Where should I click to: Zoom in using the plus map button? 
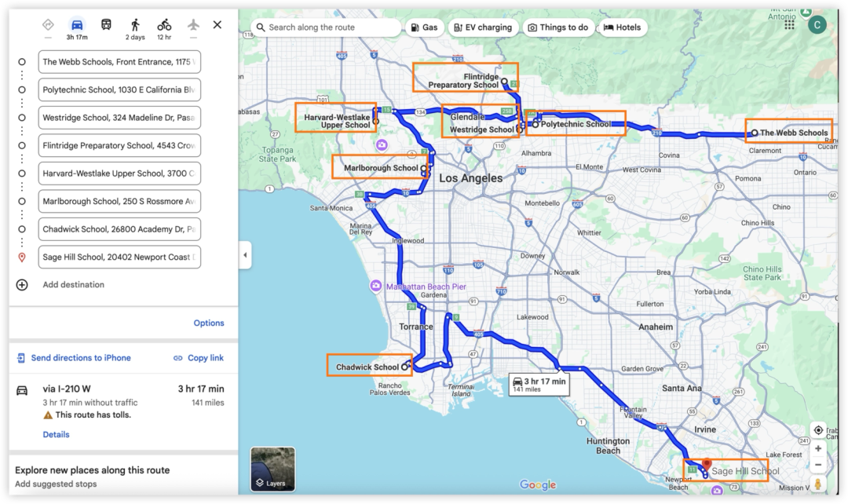click(818, 448)
